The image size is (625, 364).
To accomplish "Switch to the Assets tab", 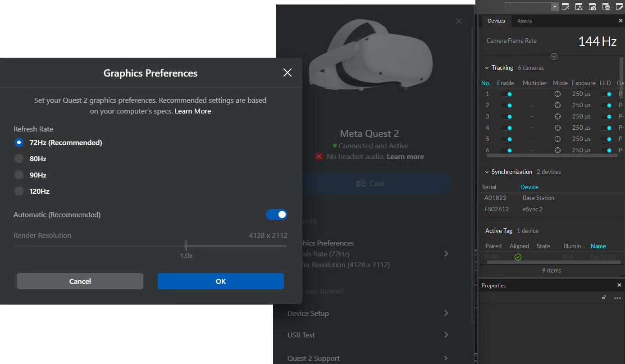I will pos(525,21).
